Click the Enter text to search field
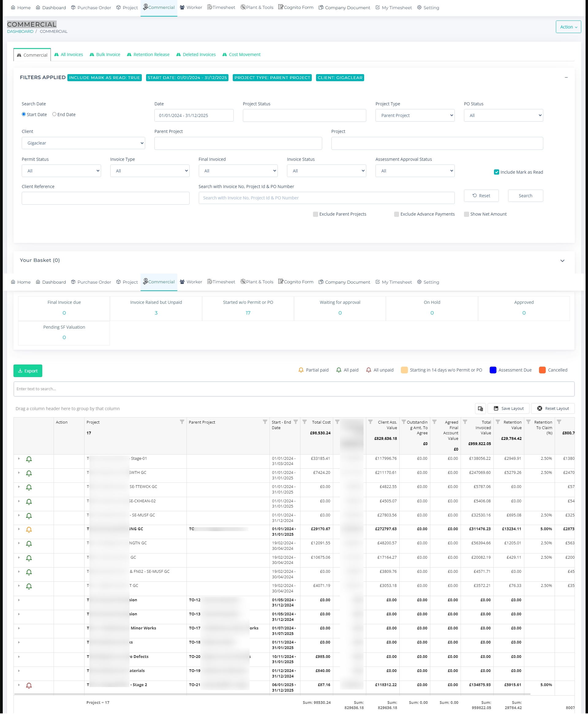 pos(294,389)
